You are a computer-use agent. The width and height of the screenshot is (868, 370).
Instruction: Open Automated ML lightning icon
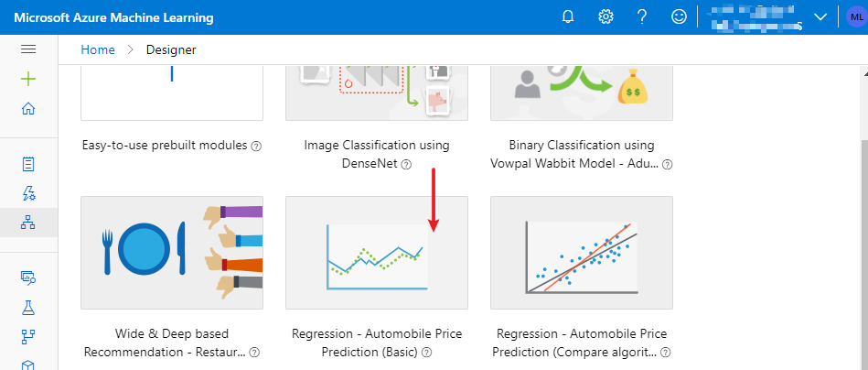coord(28,192)
